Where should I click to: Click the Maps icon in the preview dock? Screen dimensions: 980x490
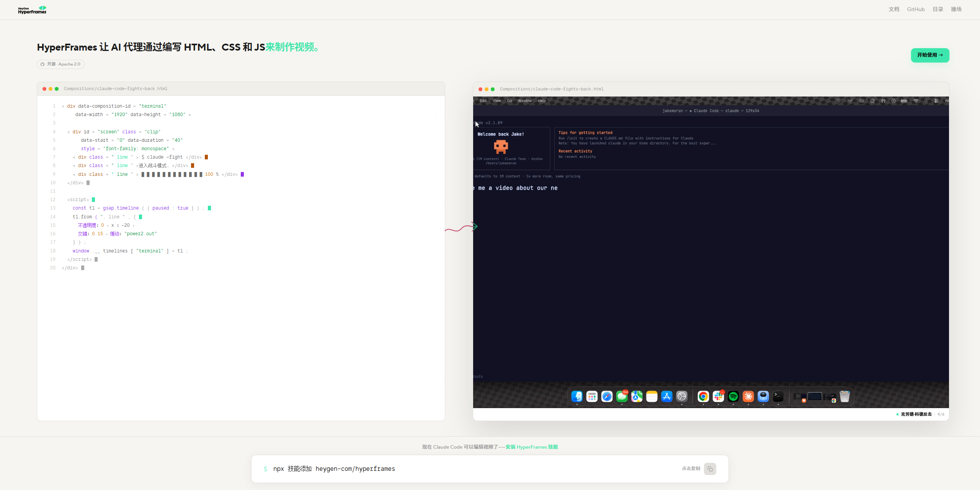[x=637, y=397]
